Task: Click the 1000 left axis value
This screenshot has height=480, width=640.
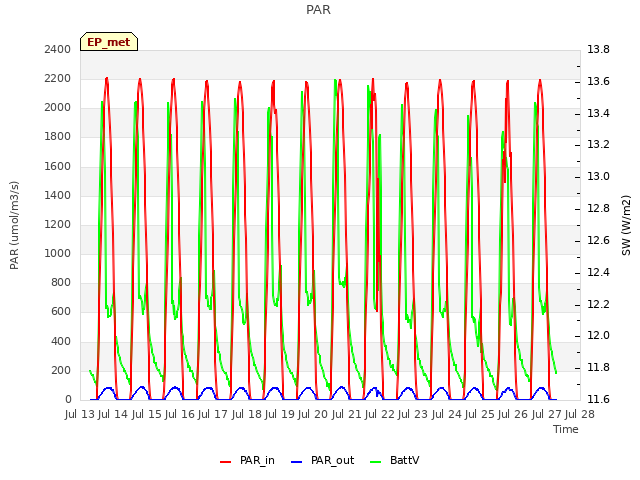Action: [58, 253]
